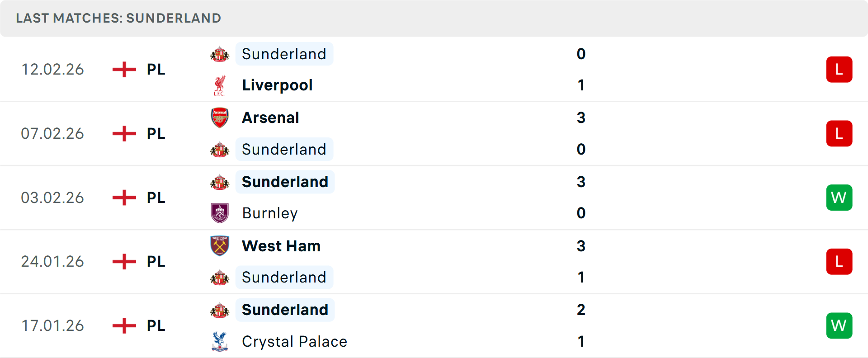
Task: Select the Liverpool club badge
Action: [220, 85]
